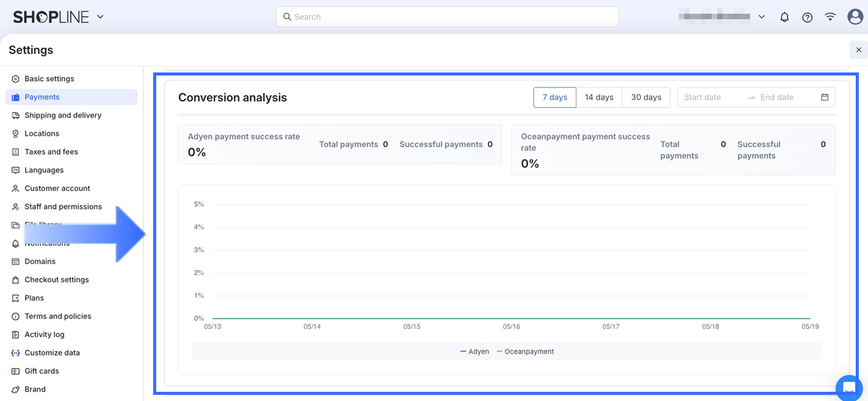This screenshot has height=401, width=868.
Task: Open the live chat bubble icon
Action: pyautogui.click(x=849, y=387)
